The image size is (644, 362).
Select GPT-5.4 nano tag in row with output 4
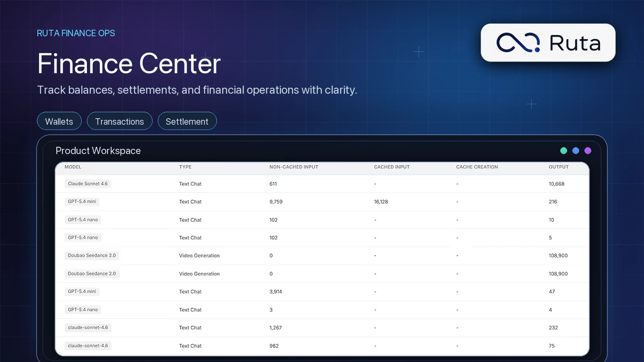pyautogui.click(x=83, y=309)
